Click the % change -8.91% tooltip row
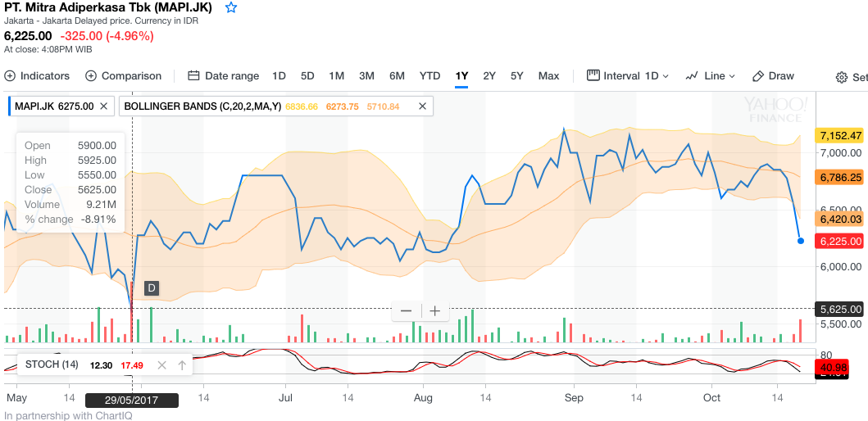The image size is (868, 421). click(x=70, y=220)
